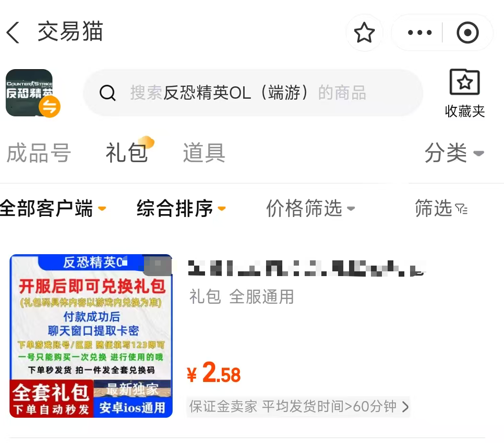Tap the star favorite icon in header

[x=364, y=32]
